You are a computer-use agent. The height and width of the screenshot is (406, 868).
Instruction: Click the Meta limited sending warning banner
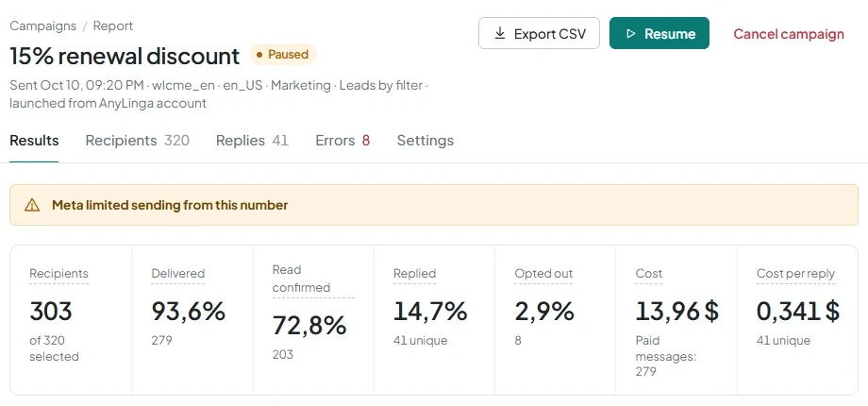pyautogui.click(x=433, y=205)
